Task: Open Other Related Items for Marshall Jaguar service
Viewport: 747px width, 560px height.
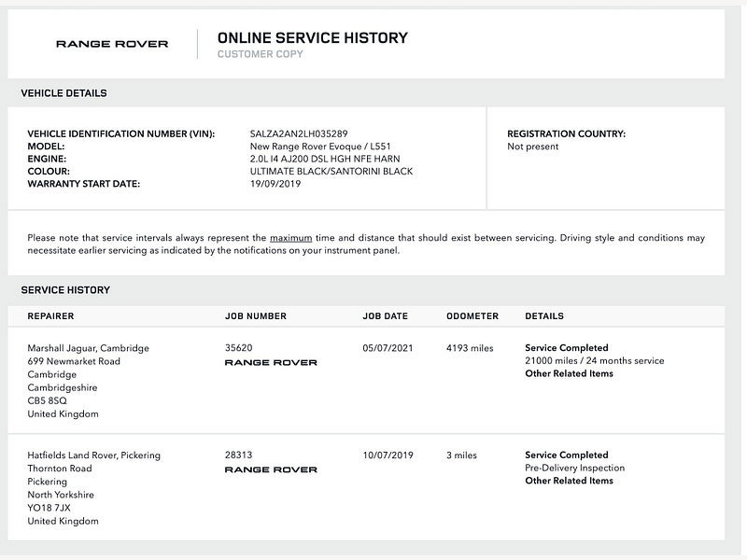Action: click(569, 373)
